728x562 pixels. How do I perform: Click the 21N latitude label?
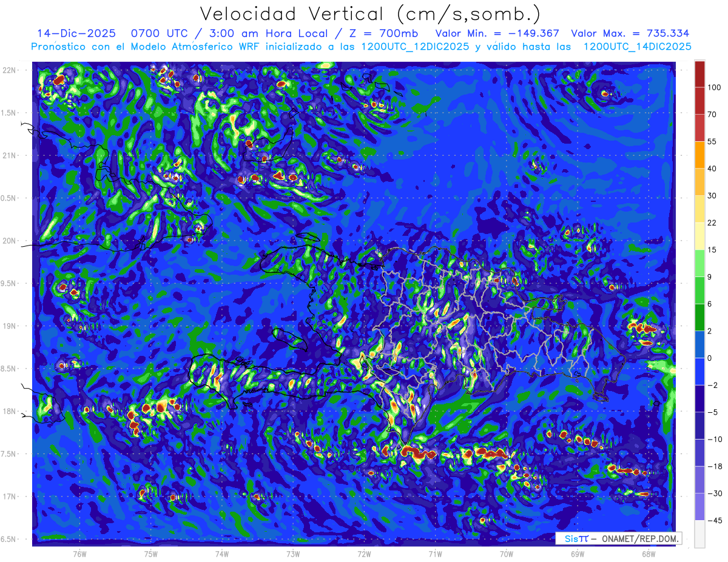[x=10, y=155]
